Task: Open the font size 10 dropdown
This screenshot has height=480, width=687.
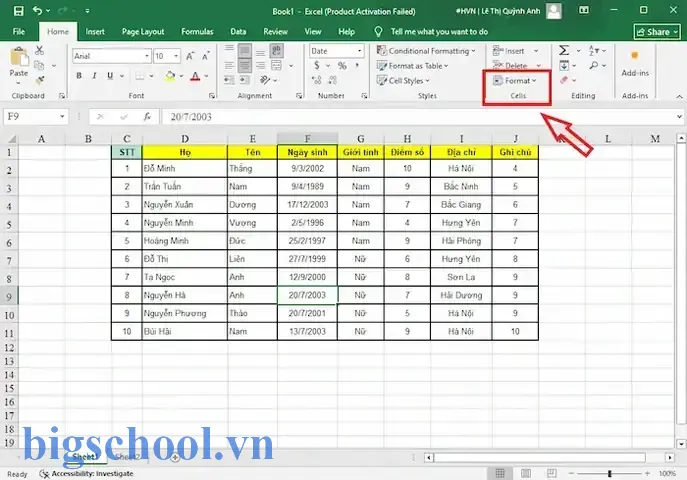Action: 176,56
